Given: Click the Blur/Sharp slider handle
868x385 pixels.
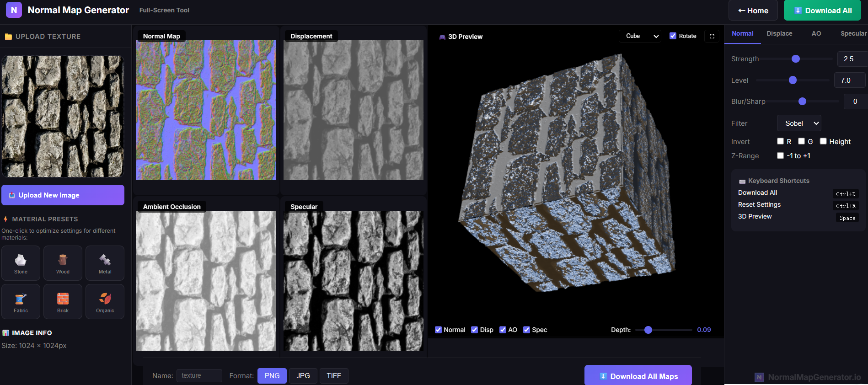Looking at the screenshot, I should click(802, 102).
